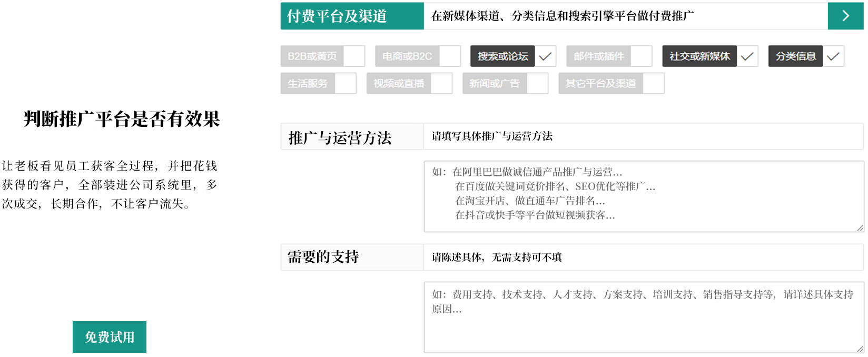Click resize handle of 需要的支持 textarea

pos(860,349)
